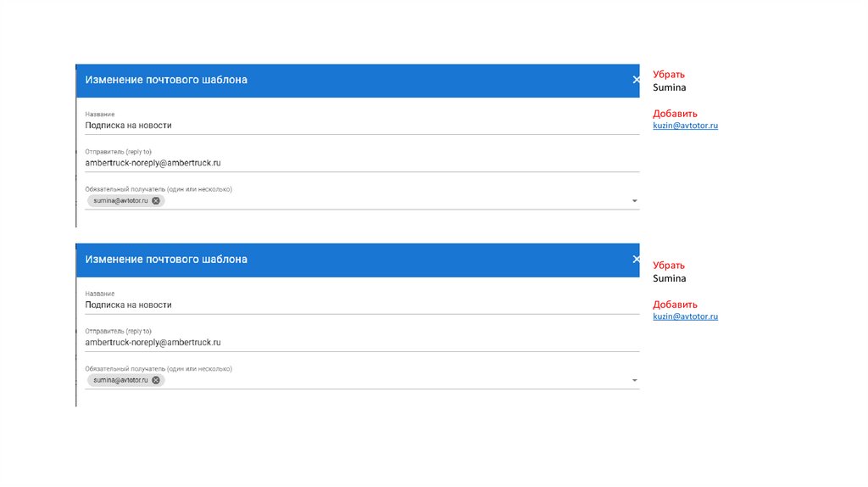
Task: Expand recipient dropdown arrow in the upper dialog
Action: click(x=635, y=201)
